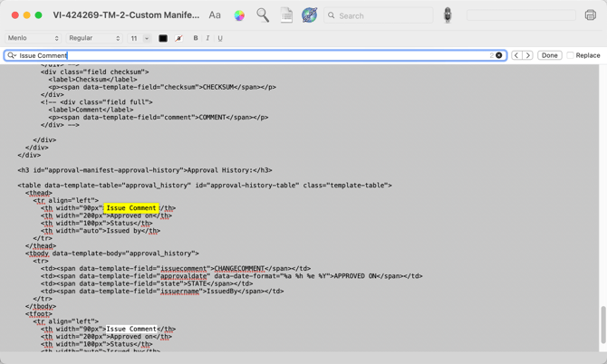
Task: Start dictation with the microphone icon
Action: (448, 15)
